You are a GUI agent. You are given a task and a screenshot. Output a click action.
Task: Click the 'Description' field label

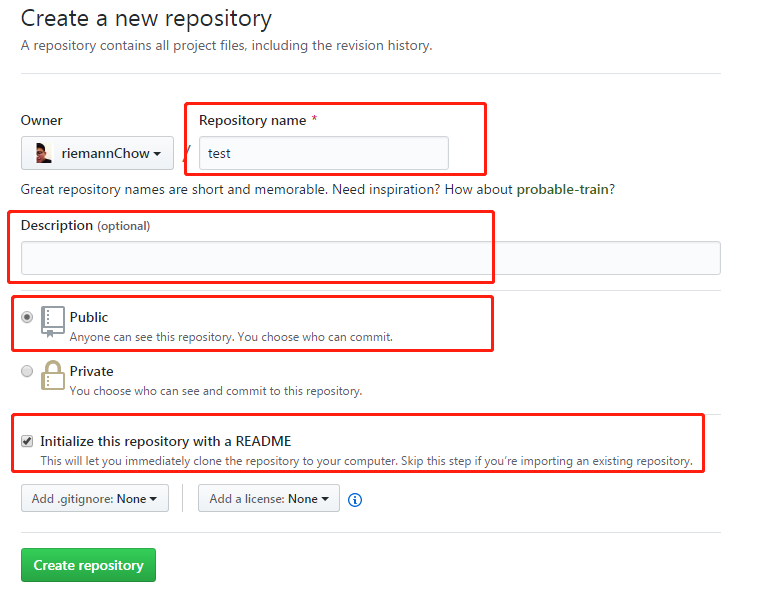coord(57,226)
